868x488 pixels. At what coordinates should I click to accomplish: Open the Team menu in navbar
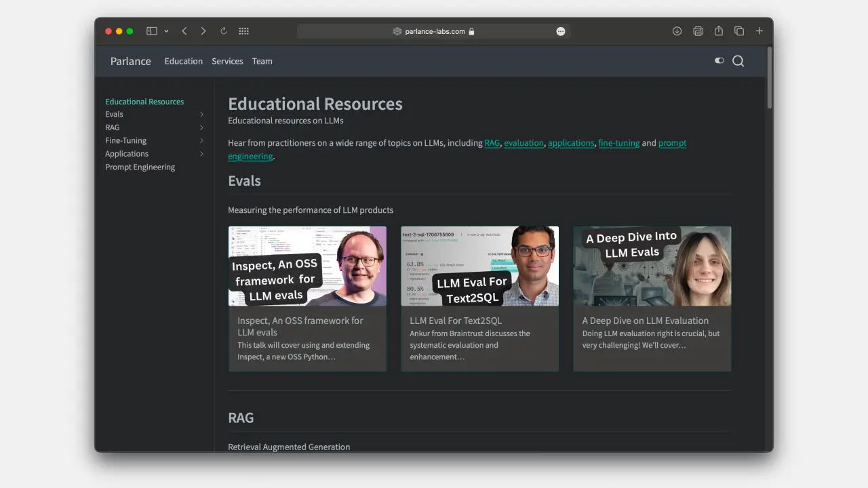click(x=262, y=61)
